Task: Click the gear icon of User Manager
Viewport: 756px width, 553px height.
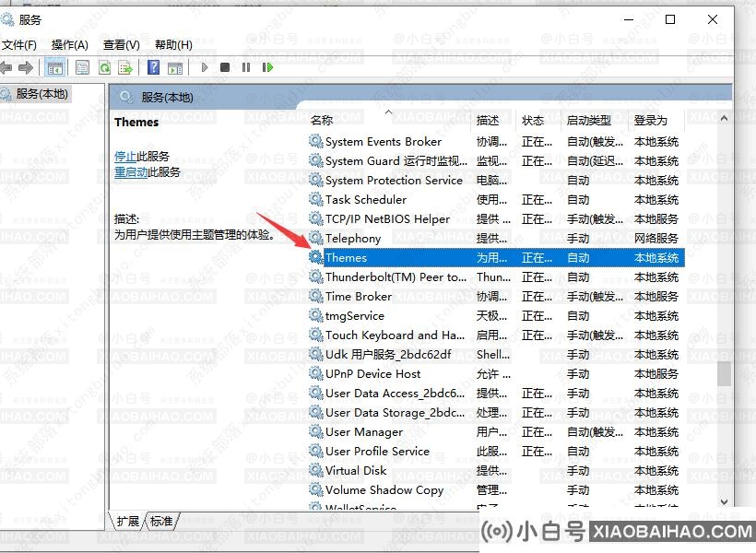Action: tap(316, 431)
